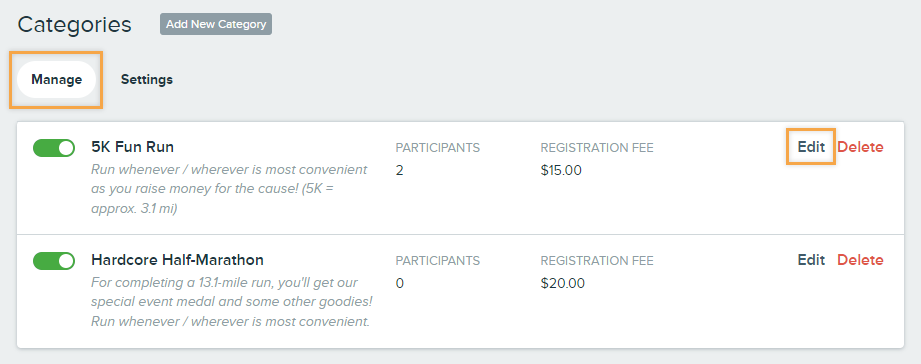The height and width of the screenshot is (364, 921).
Task: Select the 5K Fun Run title
Action: (x=133, y=147)
